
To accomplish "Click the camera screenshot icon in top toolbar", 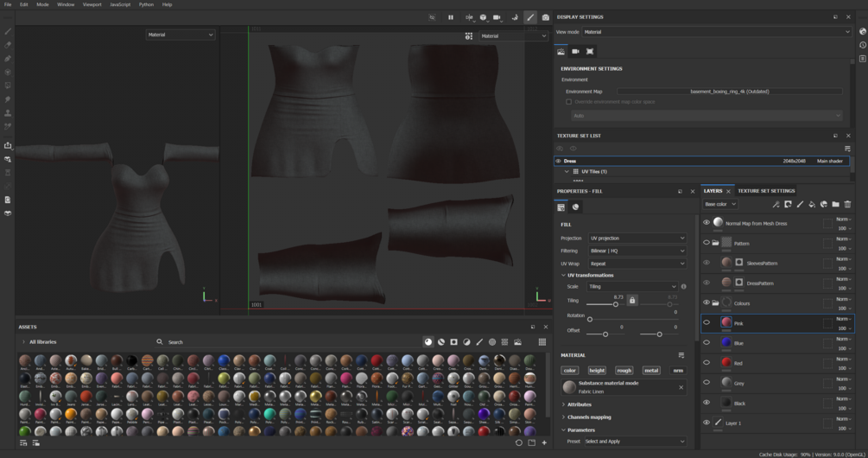I will coord(545,17).
